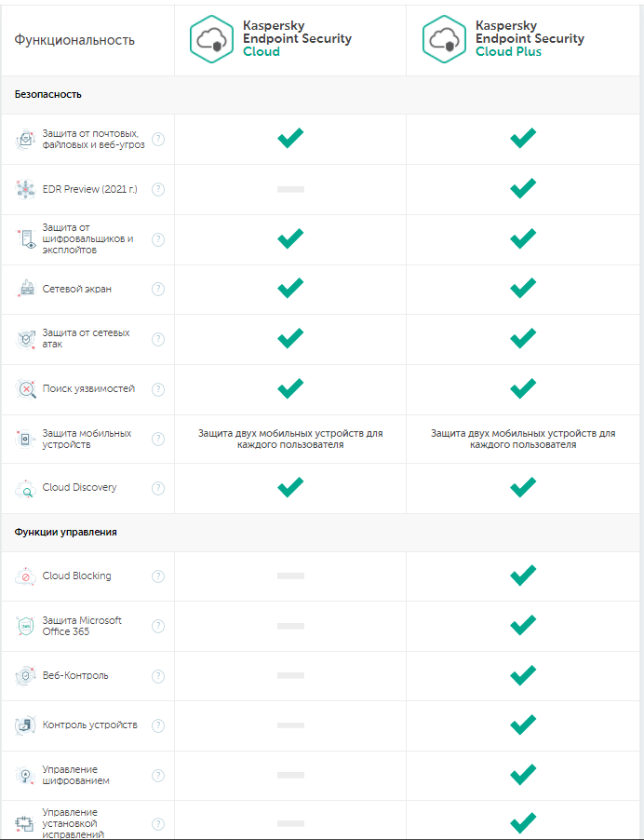The height and width of the screenshot is (840, 644).
Task: Click the Контроль устройств icon
Action: point(25,725)
